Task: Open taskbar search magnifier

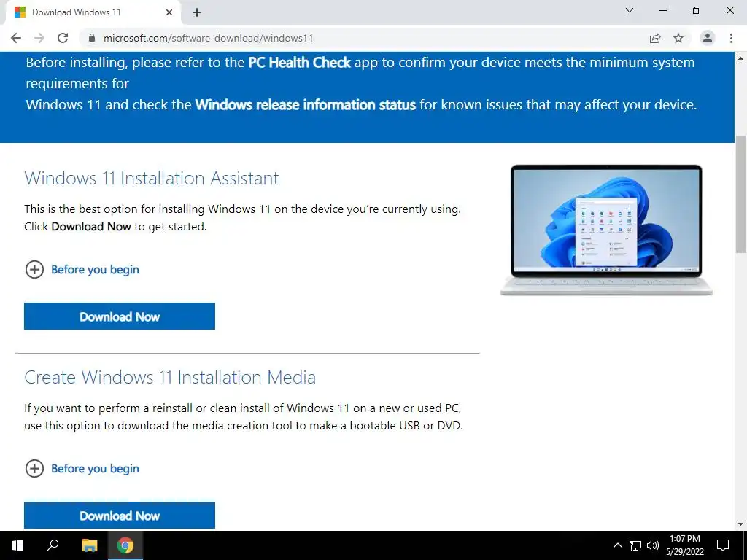Action: (x=53, y=545)
